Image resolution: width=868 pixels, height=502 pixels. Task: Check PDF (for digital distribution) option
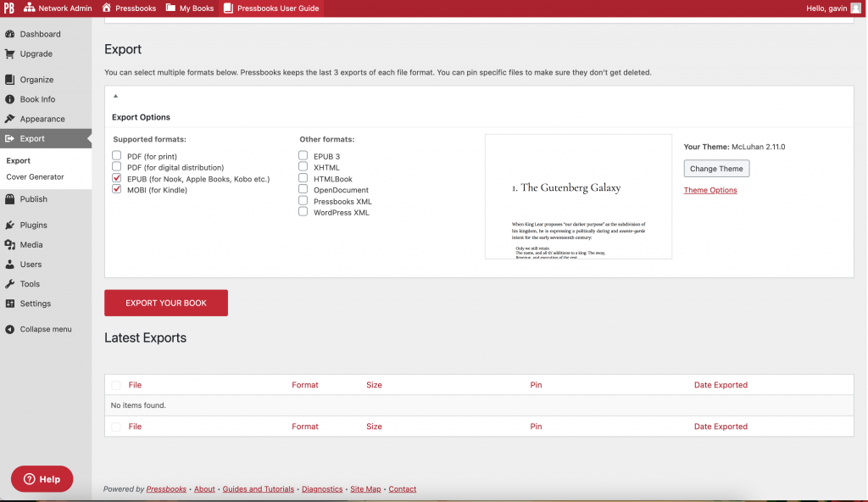pos(116,167)
